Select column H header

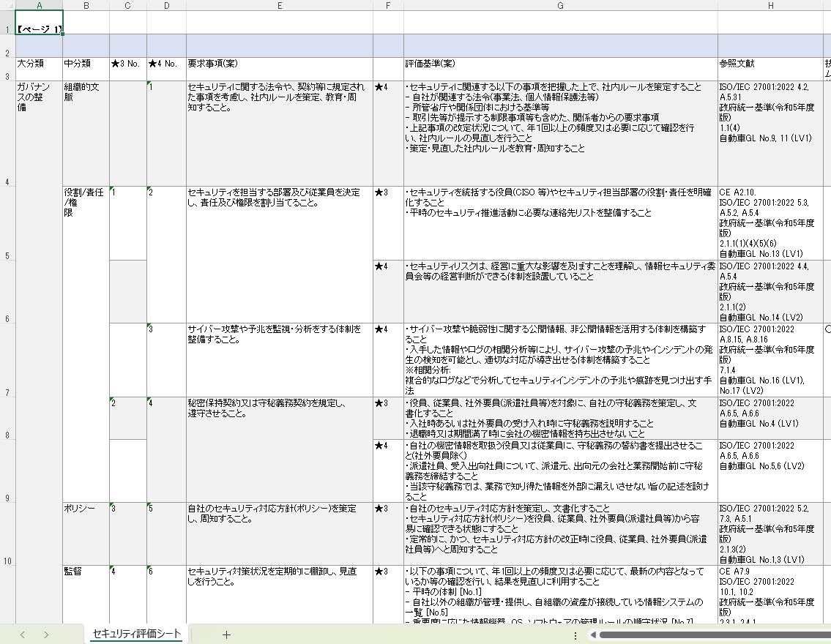(x=770, y=5)
